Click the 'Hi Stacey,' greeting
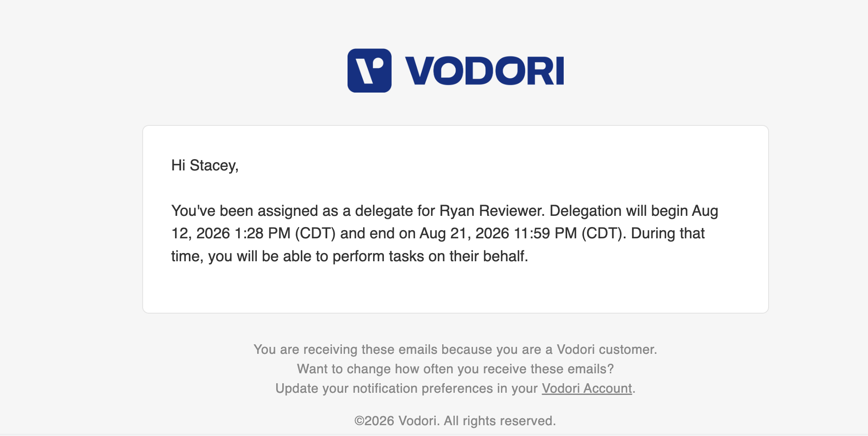Image resolution: width=868 pixels, height=436 pixels. coord(205,165)
